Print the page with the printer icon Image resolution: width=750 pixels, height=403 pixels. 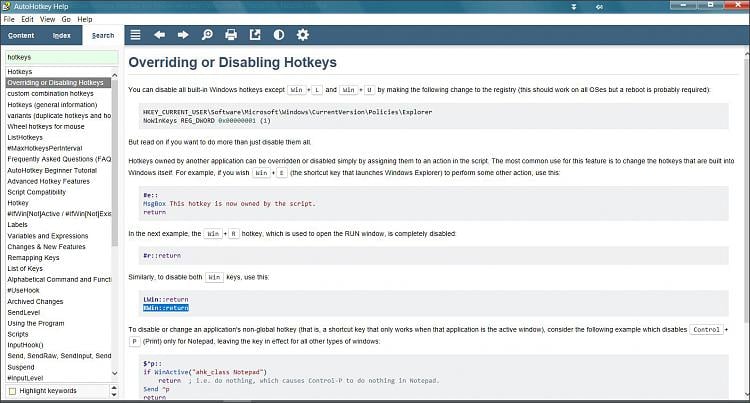click(x=231, y=35)
